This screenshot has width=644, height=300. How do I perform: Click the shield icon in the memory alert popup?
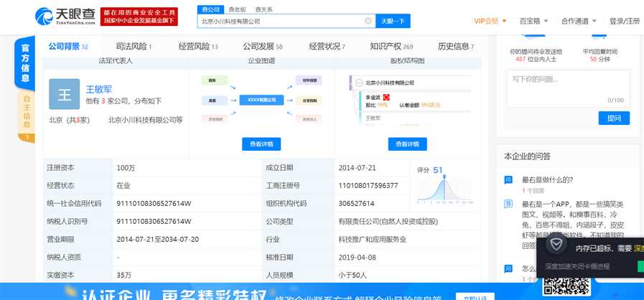[x=556, y=245]
